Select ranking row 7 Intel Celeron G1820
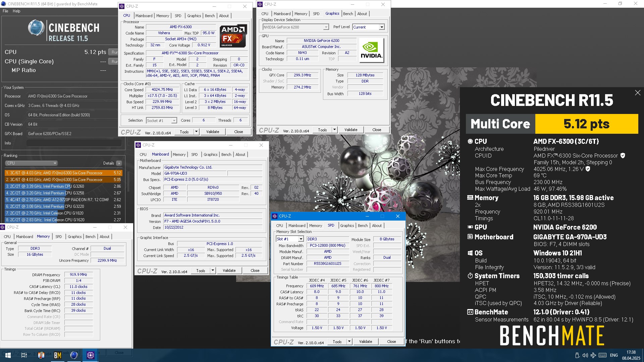Image resolution: width=644 pixels, height=362 pixels. (63, 213)
